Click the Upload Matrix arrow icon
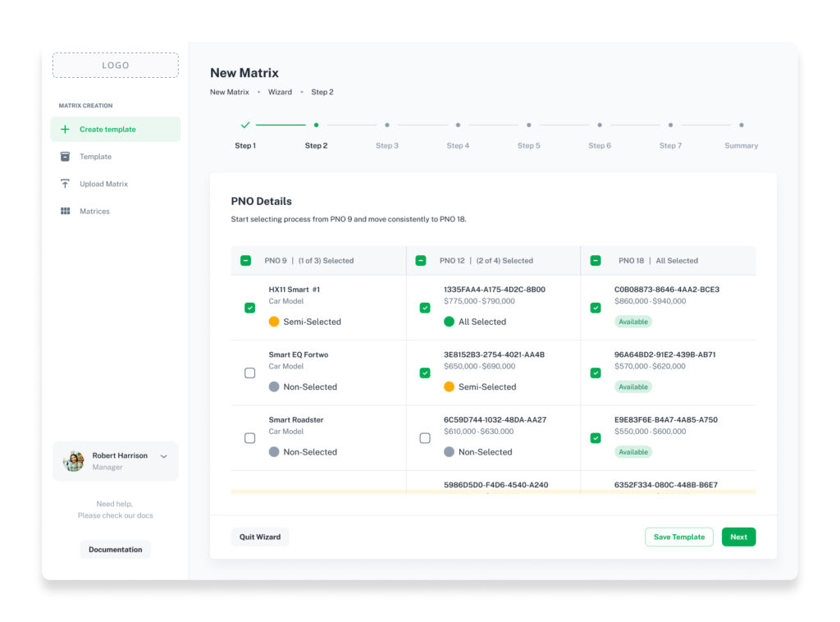The height and width of the screenshot is (622, 840). click(65, 184)
